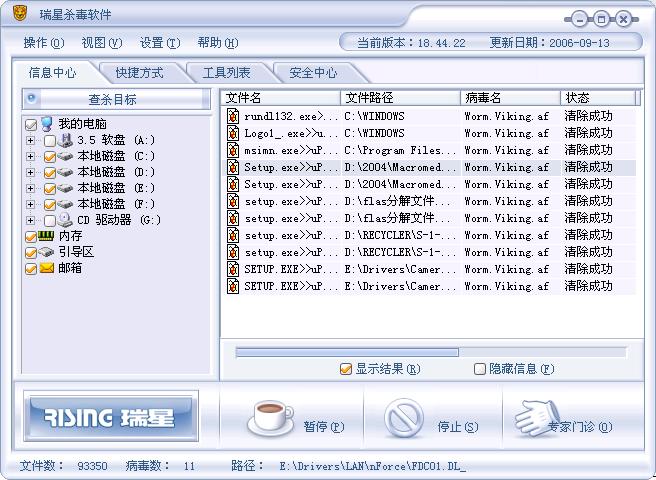Click virus file icon for Logo1_.exe row

pos(233,133)
